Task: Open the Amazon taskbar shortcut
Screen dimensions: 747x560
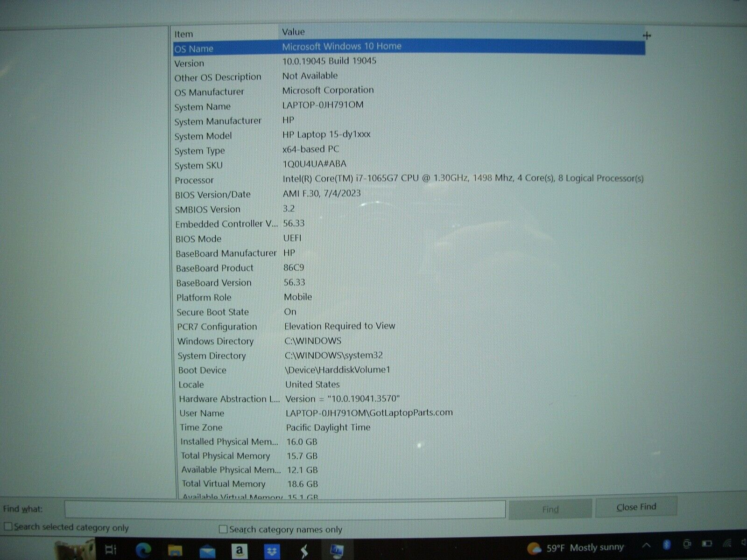Action: tap(239, 551)
